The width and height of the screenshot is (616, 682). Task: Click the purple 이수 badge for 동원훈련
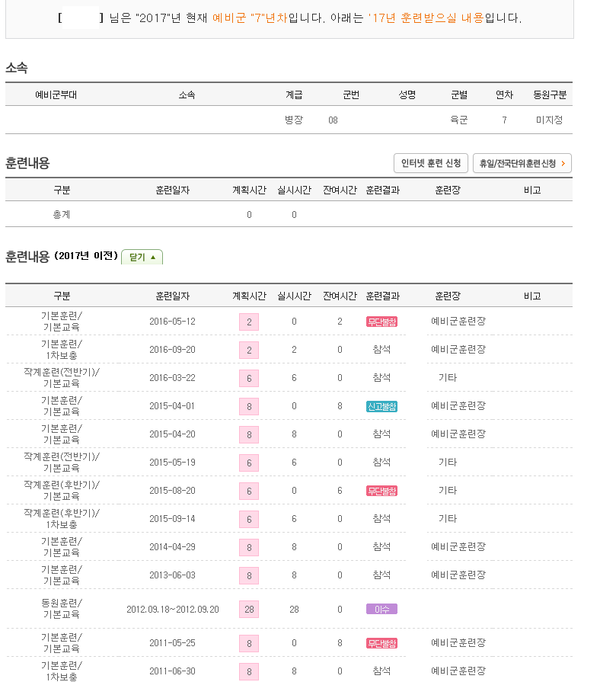pyautogui.click(x=381, y=610)
